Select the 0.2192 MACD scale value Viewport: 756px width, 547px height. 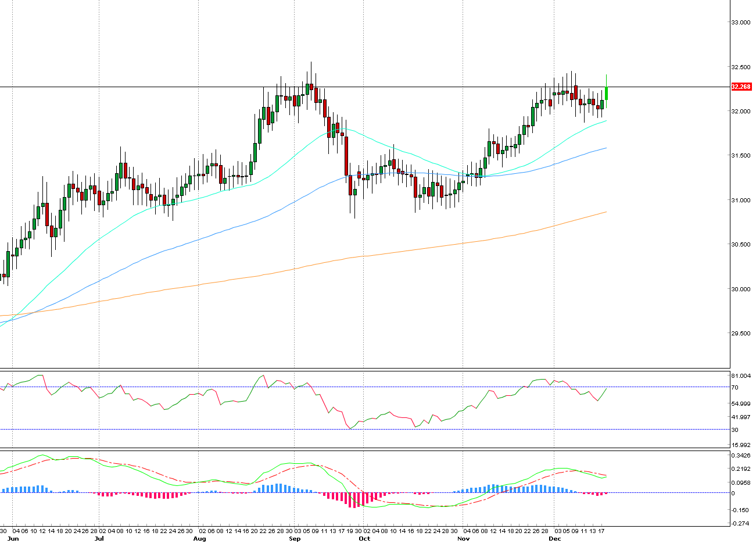(x=741, y=469)
